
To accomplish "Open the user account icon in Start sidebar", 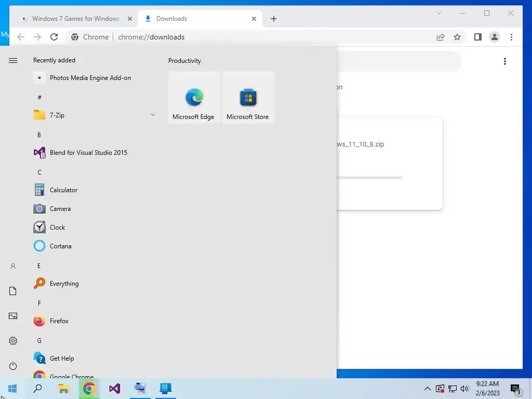I will point(13,266).
